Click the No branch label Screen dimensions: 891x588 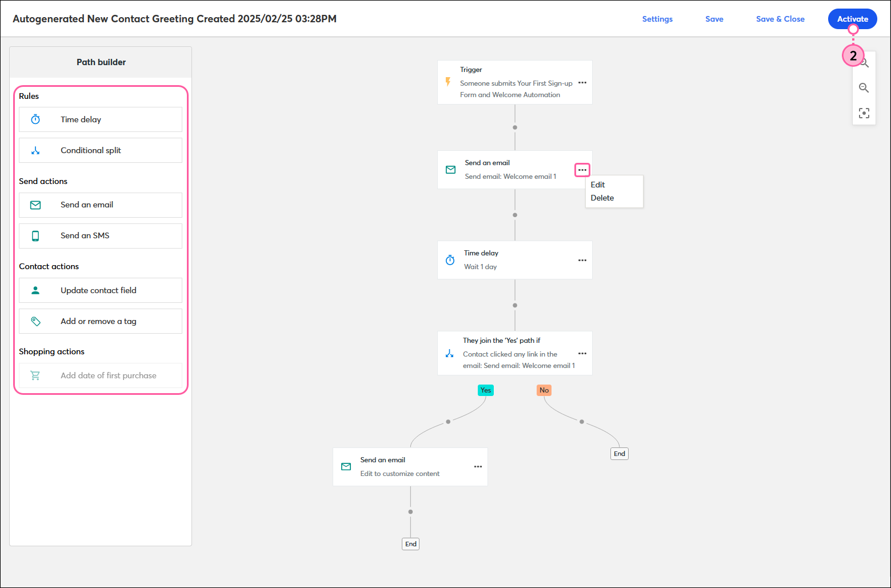coord(544,390)
